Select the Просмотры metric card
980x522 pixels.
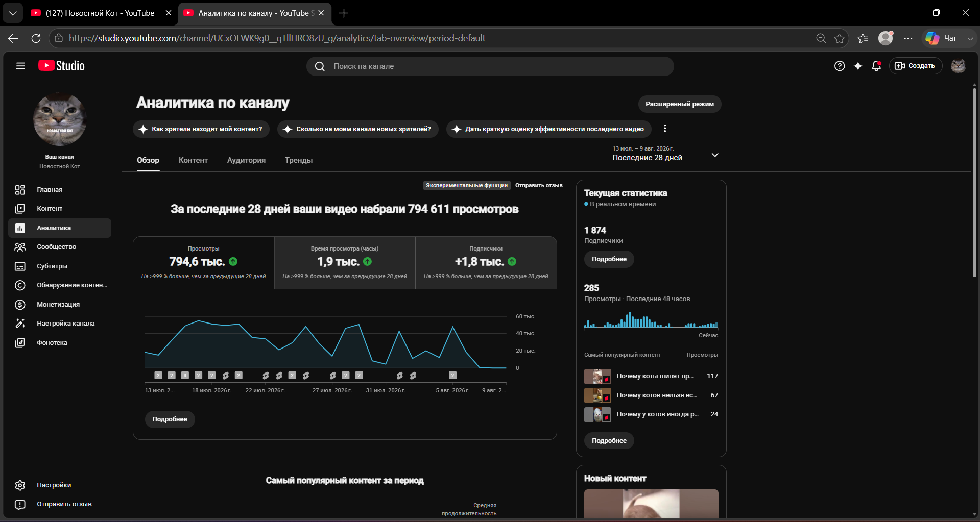pos(204,263)
